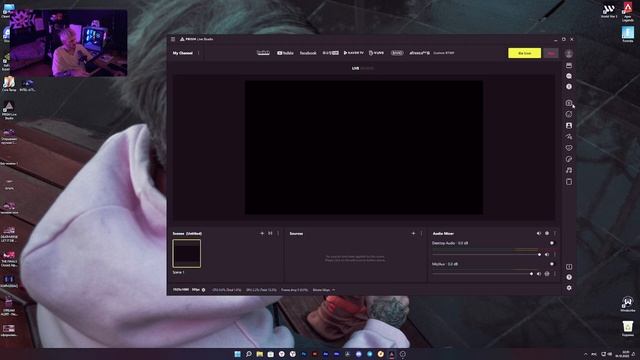640x360 pixels.
Task: Open the user profile avatar
Action: (x=569, y=53)
